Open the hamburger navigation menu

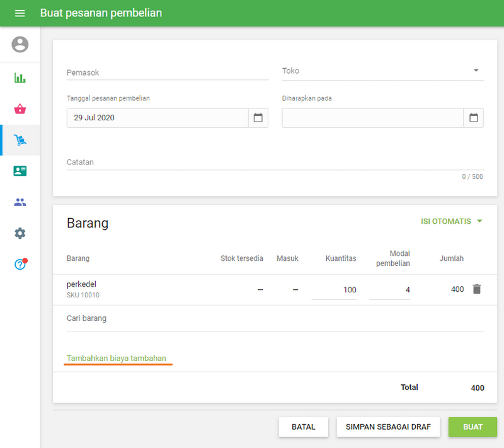[x=20, y=13]
